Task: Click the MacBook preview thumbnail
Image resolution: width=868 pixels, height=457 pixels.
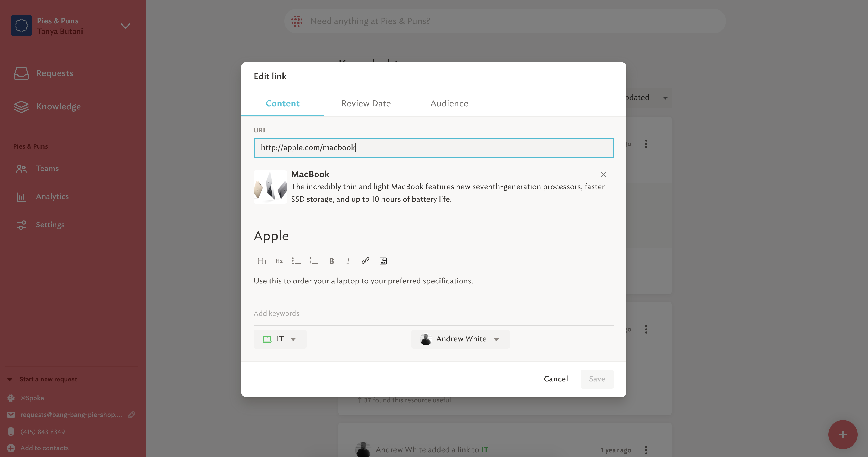Action: coord(270,187)
